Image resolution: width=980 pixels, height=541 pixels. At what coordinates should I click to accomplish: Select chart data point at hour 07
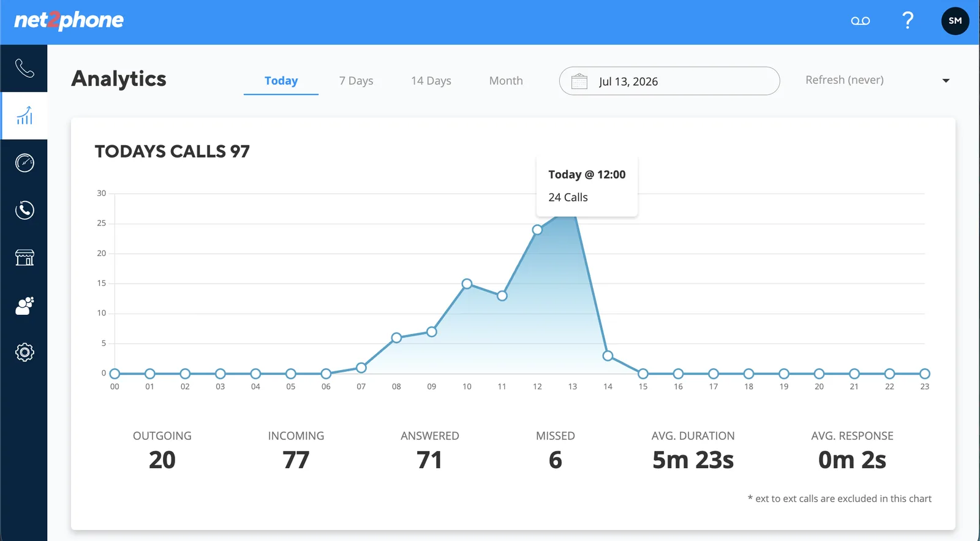coord(361,368)
